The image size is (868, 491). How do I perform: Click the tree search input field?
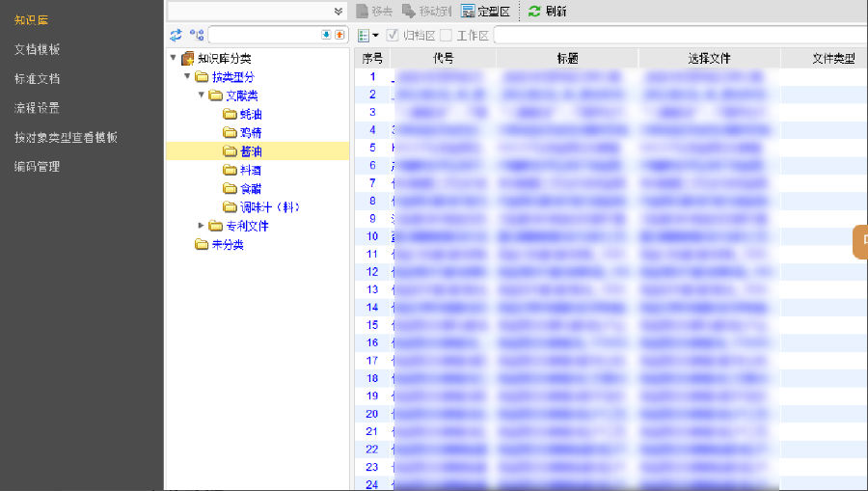(265, 35)
